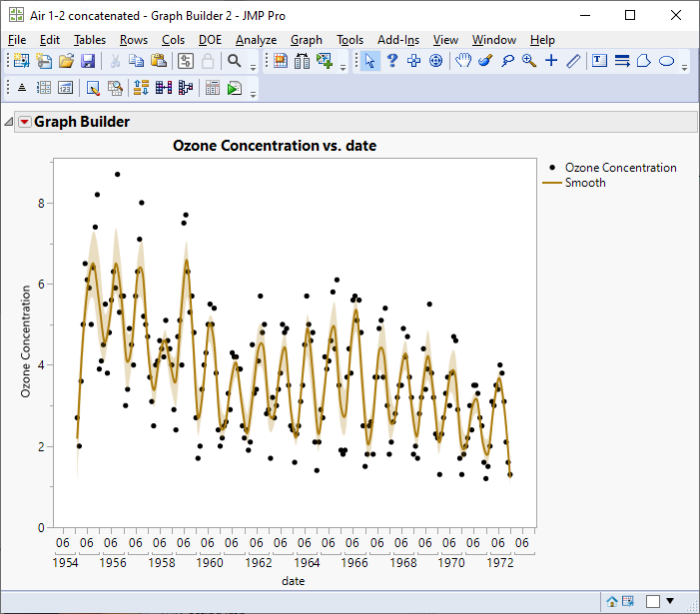Image resolution: width=700 pixels, height=614 pixels.
Task: Select the Arrow cursor tool
Action: click(370, 61)
